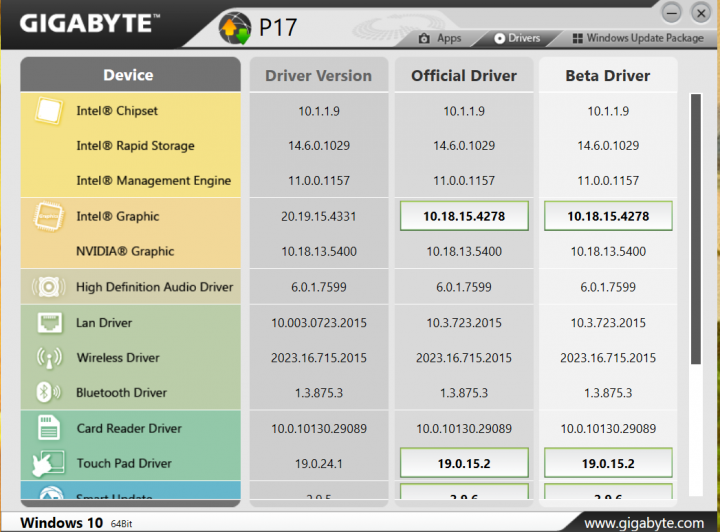
Task: Click the Intel Graphic chip icon
Action: tap(48, 216)
